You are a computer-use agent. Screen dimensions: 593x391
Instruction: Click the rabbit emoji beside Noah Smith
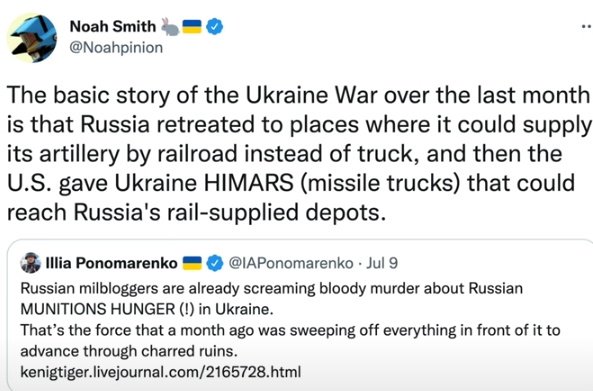click(x=170, y=26)
